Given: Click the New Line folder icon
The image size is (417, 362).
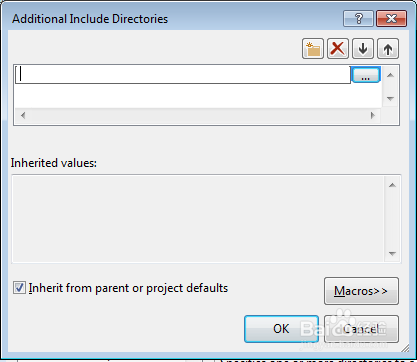Looking at the screenshot, I should coord(313,49).
